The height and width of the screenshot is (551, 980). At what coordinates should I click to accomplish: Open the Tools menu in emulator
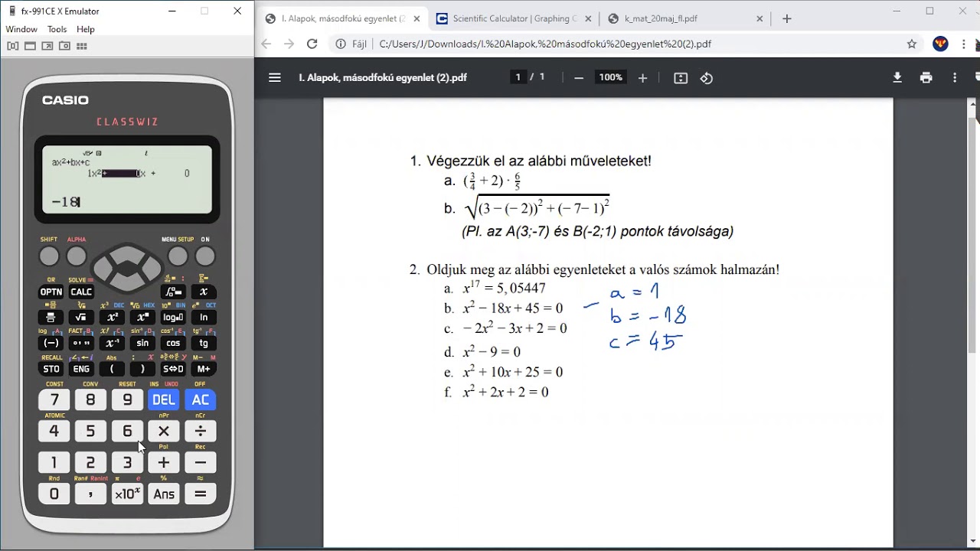tap(57, 29)
